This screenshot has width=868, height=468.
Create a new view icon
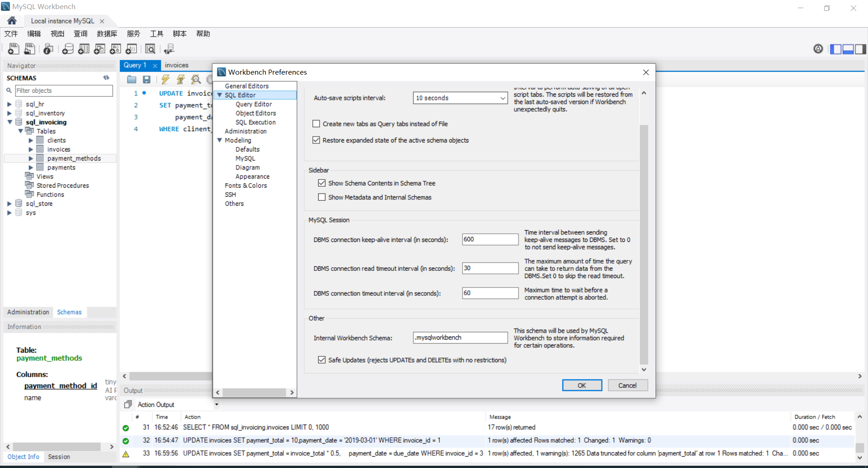pos(99,49)
